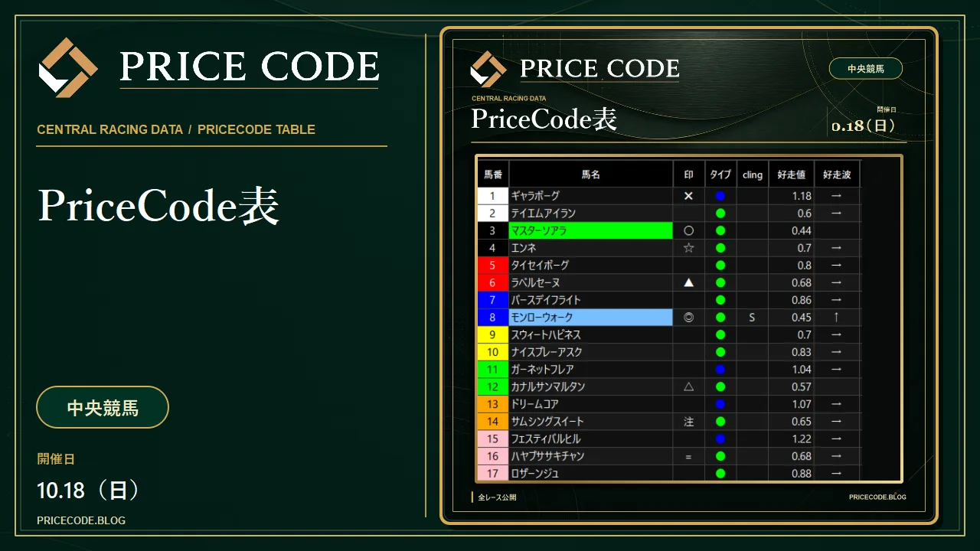This screenshot has width=980, height=551.
Task: Click the horse name バースデイフライト
Action: pyautogui.click(x=546, y=300)
